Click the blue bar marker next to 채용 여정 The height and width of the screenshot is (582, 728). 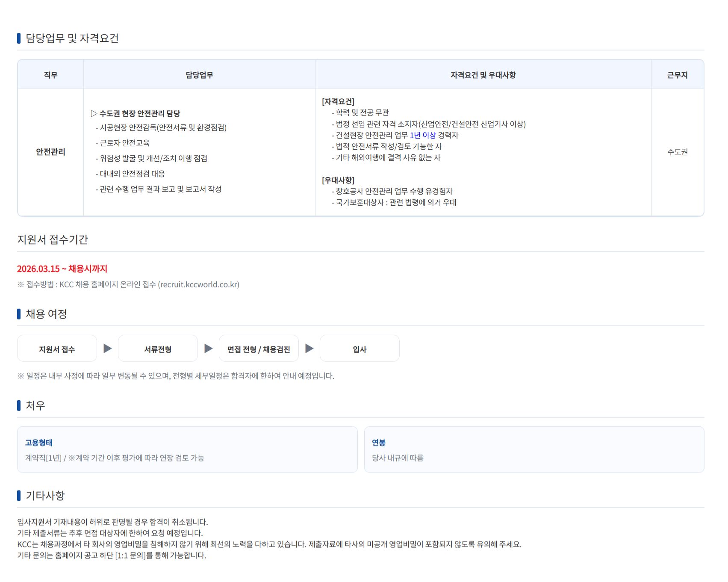[x=19, y=314]
